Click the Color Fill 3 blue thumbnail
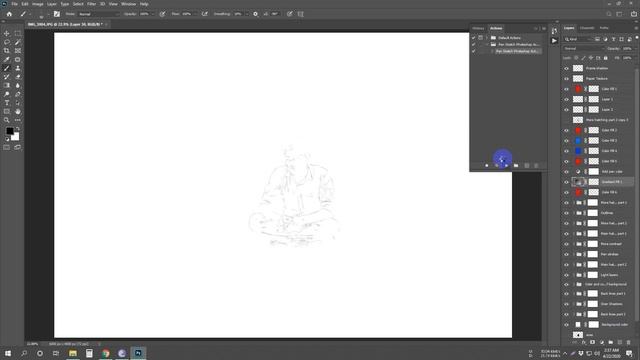 [578, 141]
